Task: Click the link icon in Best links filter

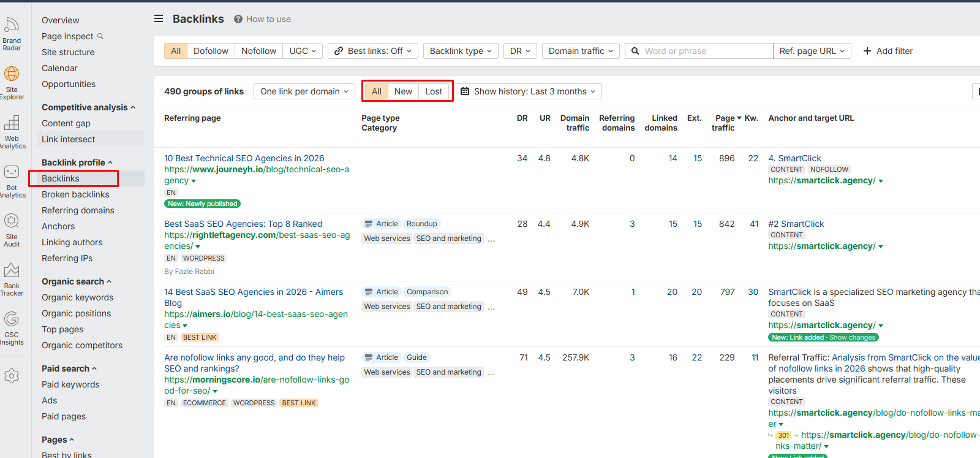Action: pyautogui.click(x=339, y=51)
